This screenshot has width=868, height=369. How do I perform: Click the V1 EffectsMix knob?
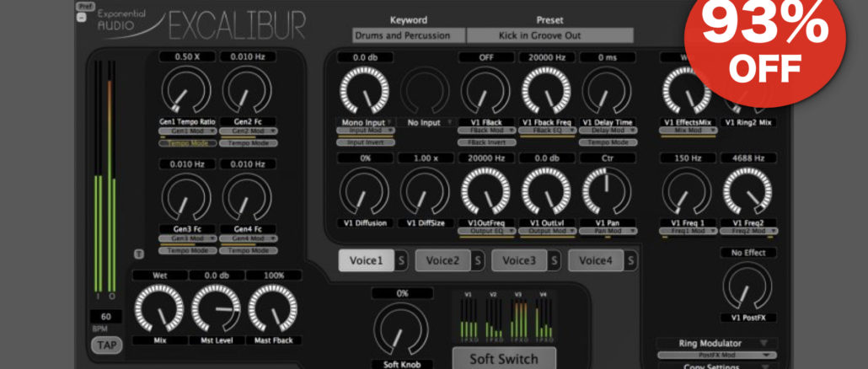(x=687, y=91)
